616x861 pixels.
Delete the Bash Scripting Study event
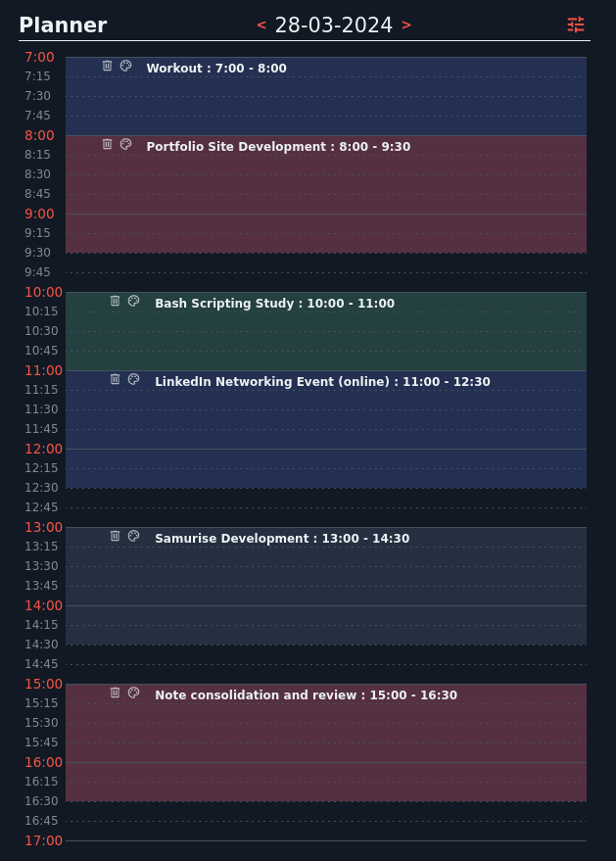tap(115, 301)
